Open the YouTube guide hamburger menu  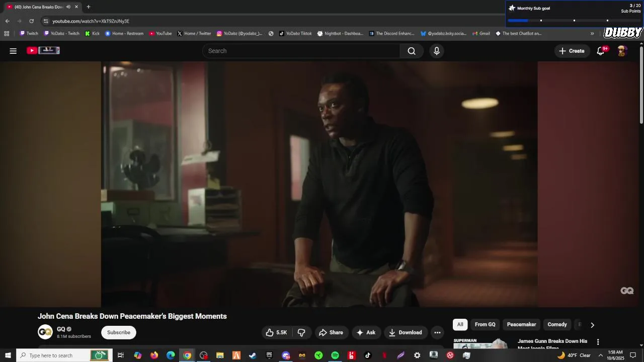pos(13,51)
